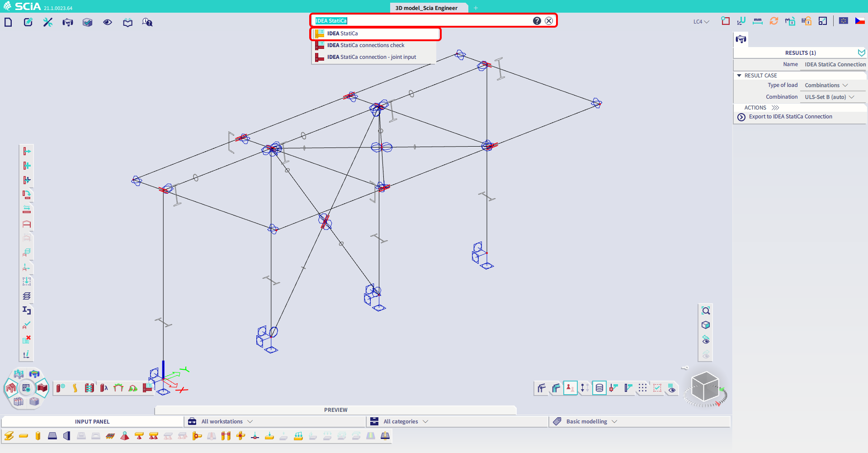Add a new project tab with the plus button
The image size is (868, 453).
pos(476,8)
